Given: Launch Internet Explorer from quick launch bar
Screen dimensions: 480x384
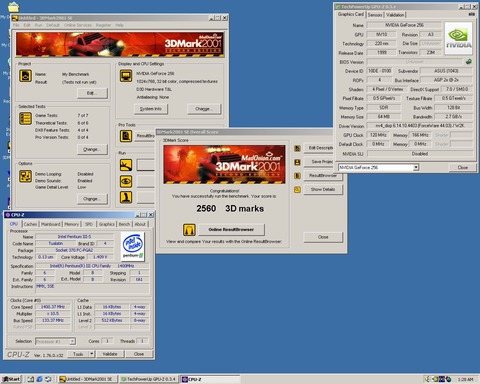Looking at the screenshot, I should (39, 379).
